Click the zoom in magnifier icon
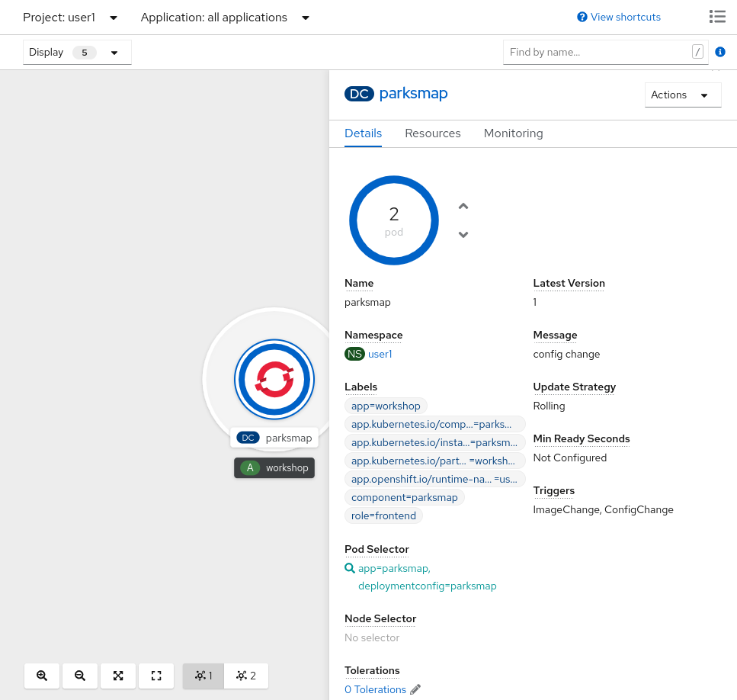 [x=42, y=676]
